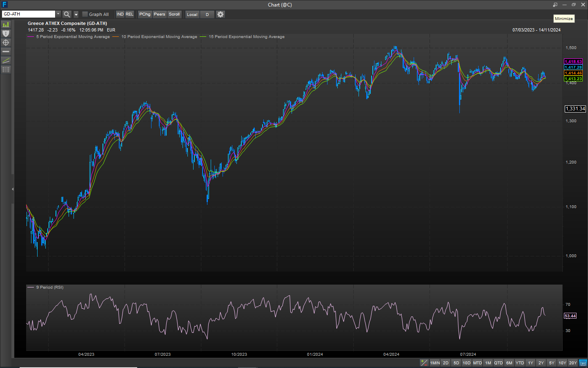Click the Greece ATHEX Composite title

[67, 23]
